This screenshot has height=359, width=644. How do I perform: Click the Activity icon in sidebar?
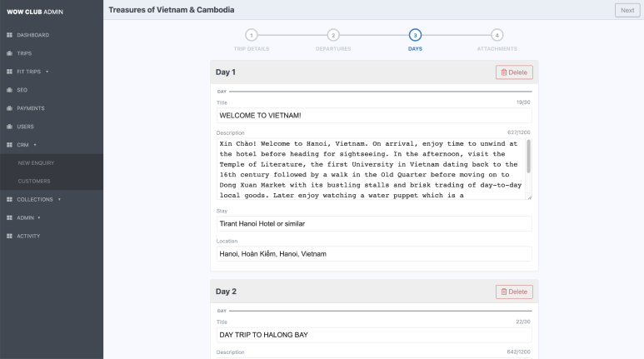9,236
